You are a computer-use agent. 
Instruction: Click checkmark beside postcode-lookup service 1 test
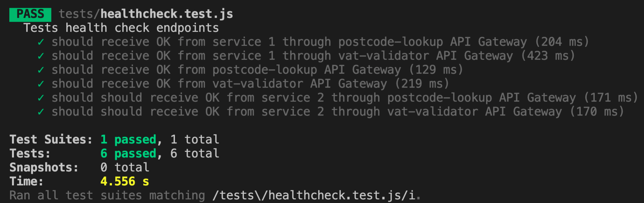coord(41,42)
